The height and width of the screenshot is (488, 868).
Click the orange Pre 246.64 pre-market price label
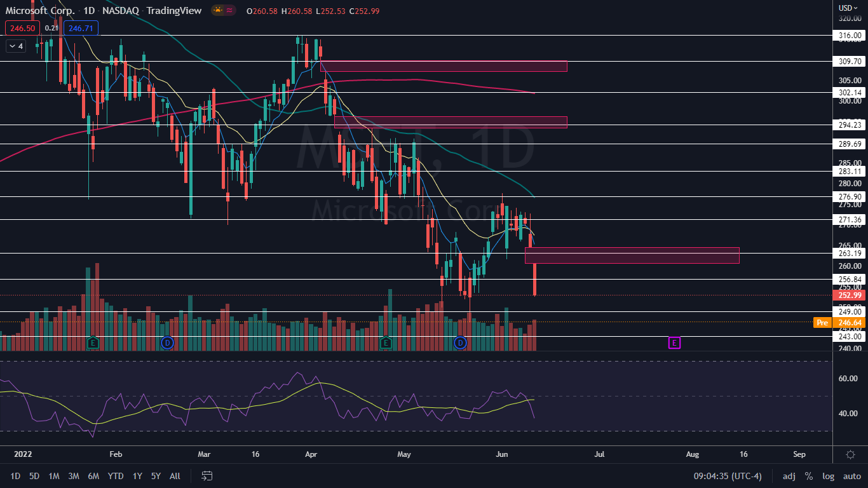pyautogui.click(x=840, y=322)
